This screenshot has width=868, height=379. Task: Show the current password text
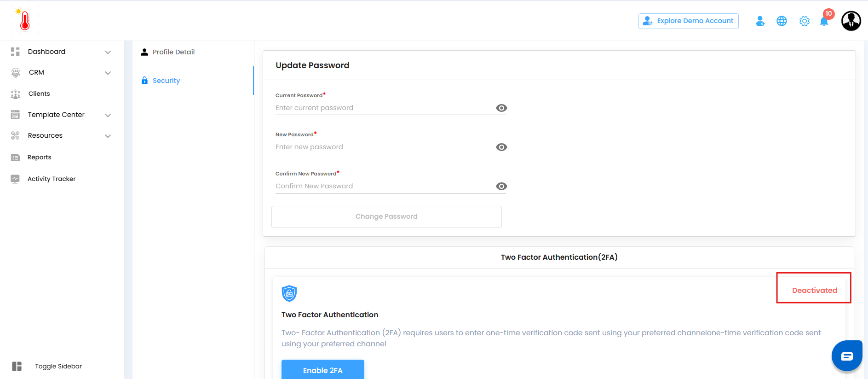pyautogui.click(x=501, y=108)
